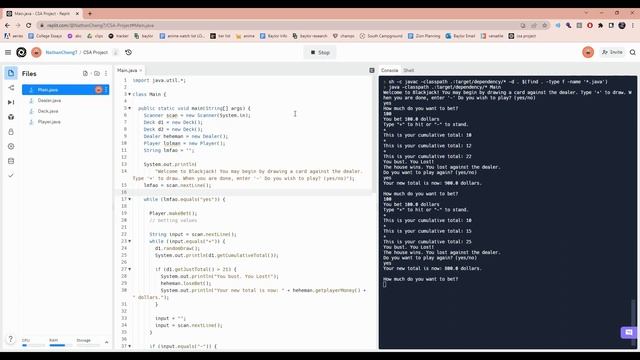Open the Unit tests checkmark sidebar icon
Image resolution: width=640 pixels, height=360 pixels.
[x=11, y=176]
